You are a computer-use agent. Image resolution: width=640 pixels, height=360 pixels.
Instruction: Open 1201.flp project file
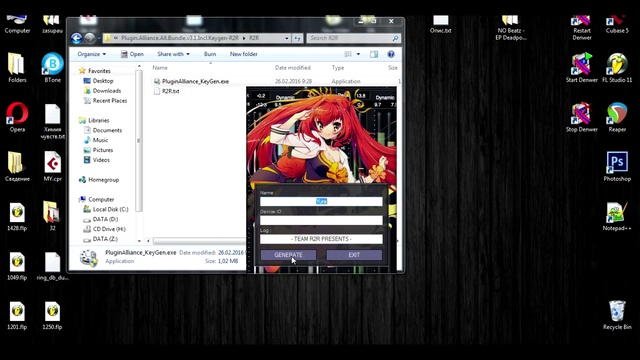17,315
